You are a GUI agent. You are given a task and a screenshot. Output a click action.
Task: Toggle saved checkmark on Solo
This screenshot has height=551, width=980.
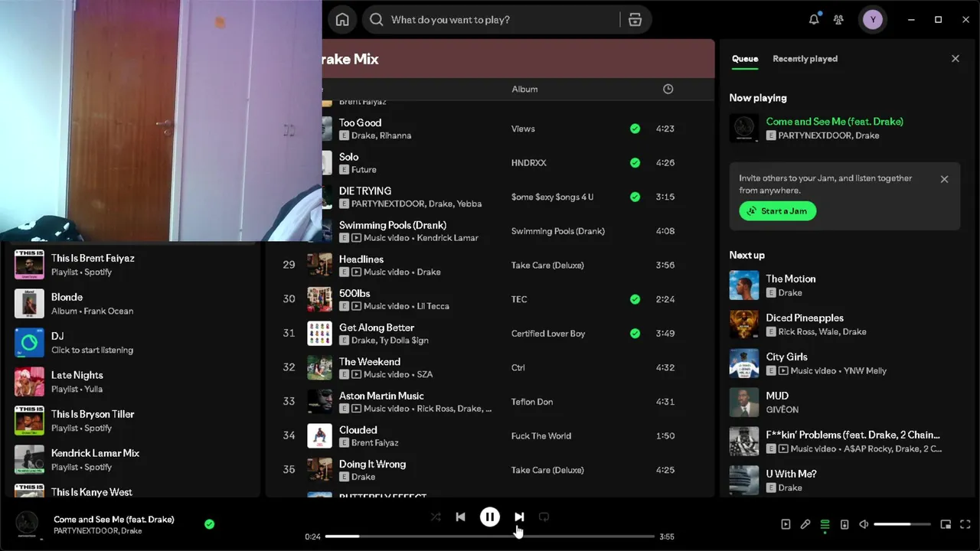point(635,163)
